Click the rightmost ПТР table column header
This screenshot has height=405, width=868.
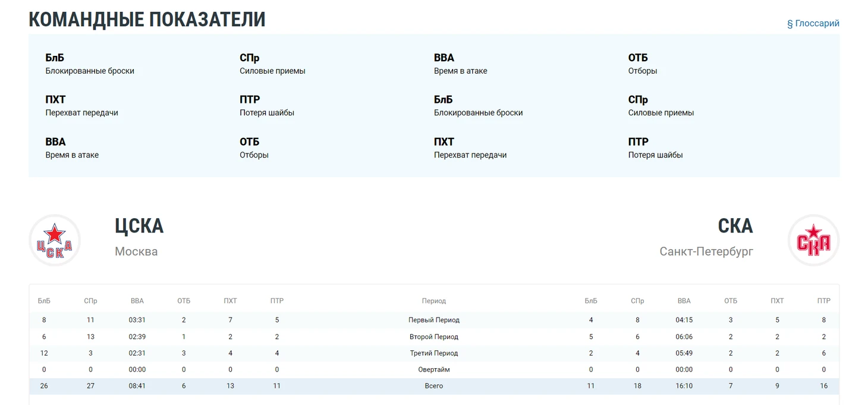(x=823, y=301)
